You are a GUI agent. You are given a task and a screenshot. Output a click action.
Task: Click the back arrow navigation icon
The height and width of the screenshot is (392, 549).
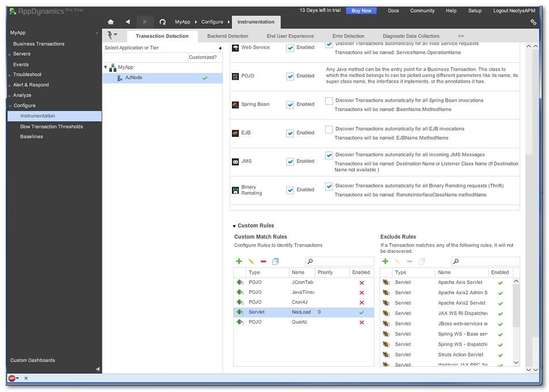click(x=127, y=22)
